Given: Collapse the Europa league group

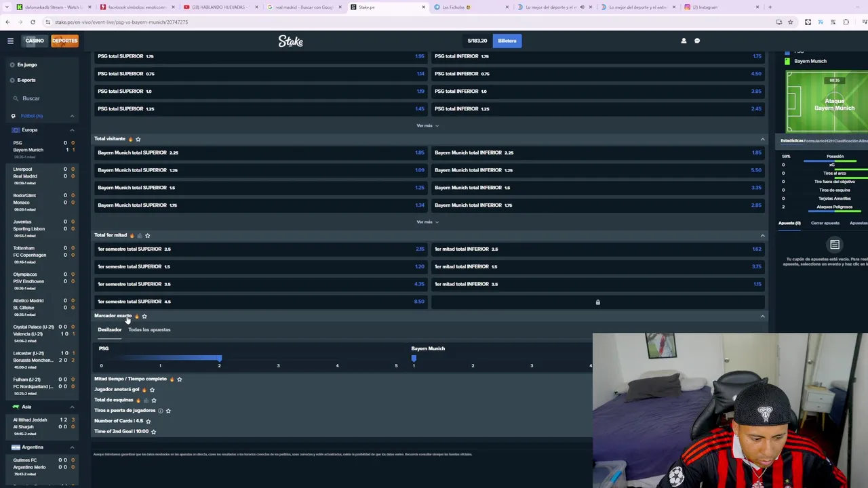Looking at the screenshot, I should (72, 129).
